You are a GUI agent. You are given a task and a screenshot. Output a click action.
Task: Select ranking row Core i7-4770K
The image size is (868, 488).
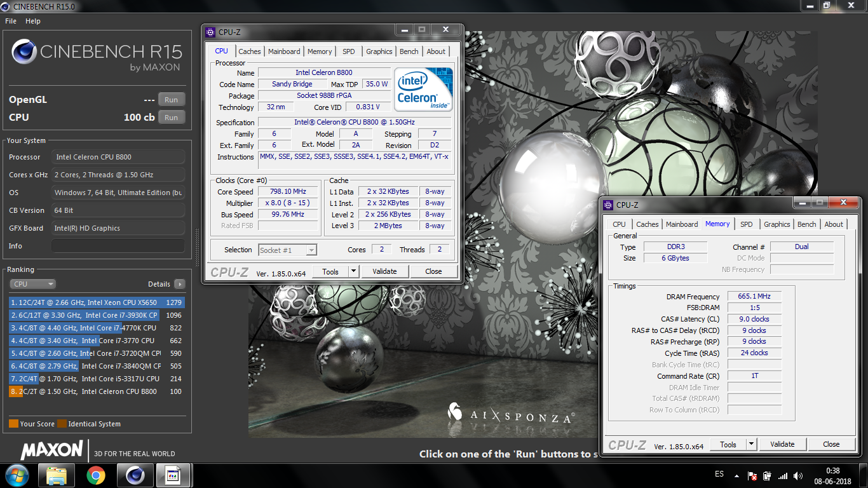point(97,328)
